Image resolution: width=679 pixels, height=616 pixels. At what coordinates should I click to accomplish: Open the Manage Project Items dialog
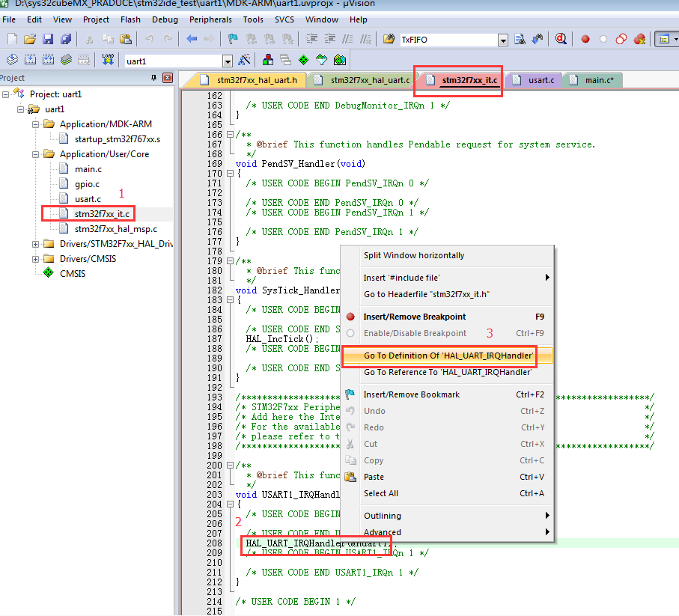pyautogui.click(x=270, y=59)
